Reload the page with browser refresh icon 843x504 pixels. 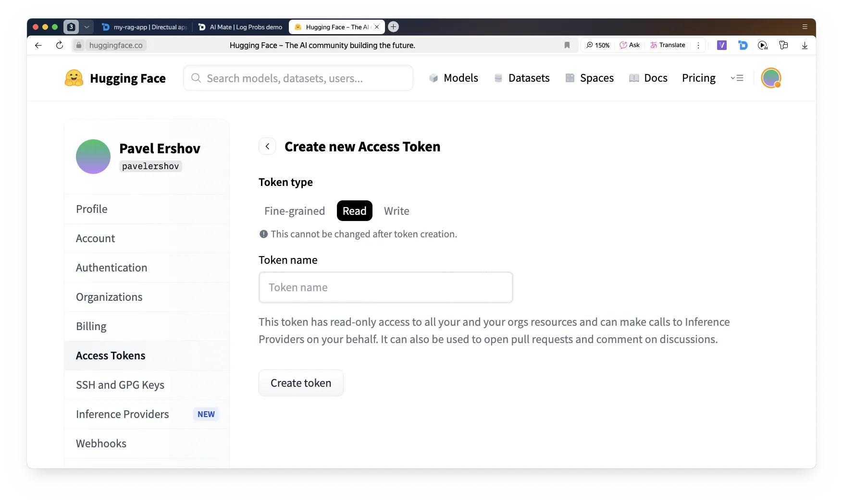click(60, 45)
